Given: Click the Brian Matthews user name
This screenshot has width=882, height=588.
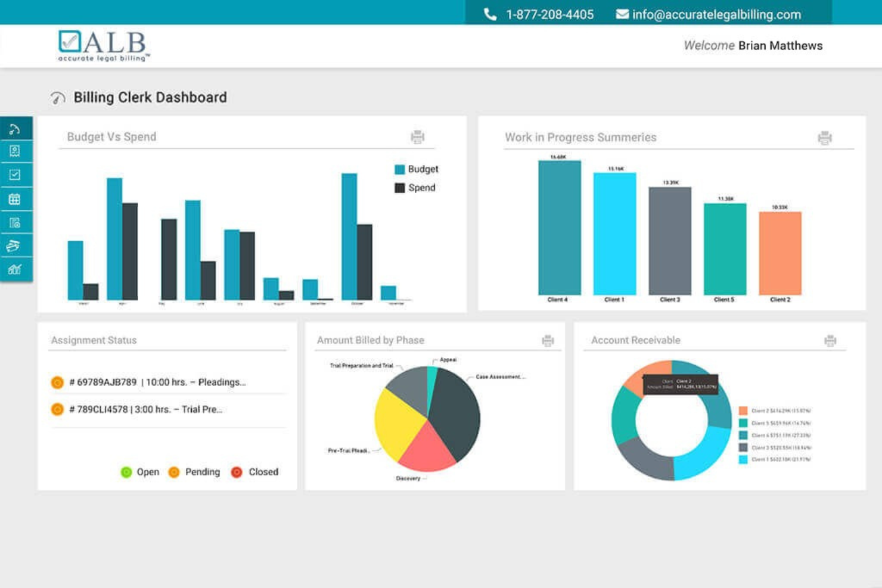Looking at the screenshot, I should (x=780, y=46).
